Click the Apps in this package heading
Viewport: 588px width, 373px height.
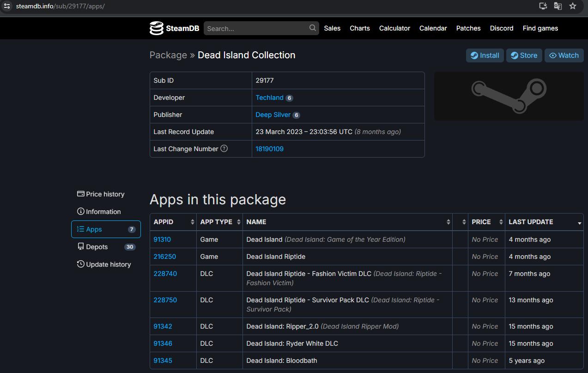218,200
